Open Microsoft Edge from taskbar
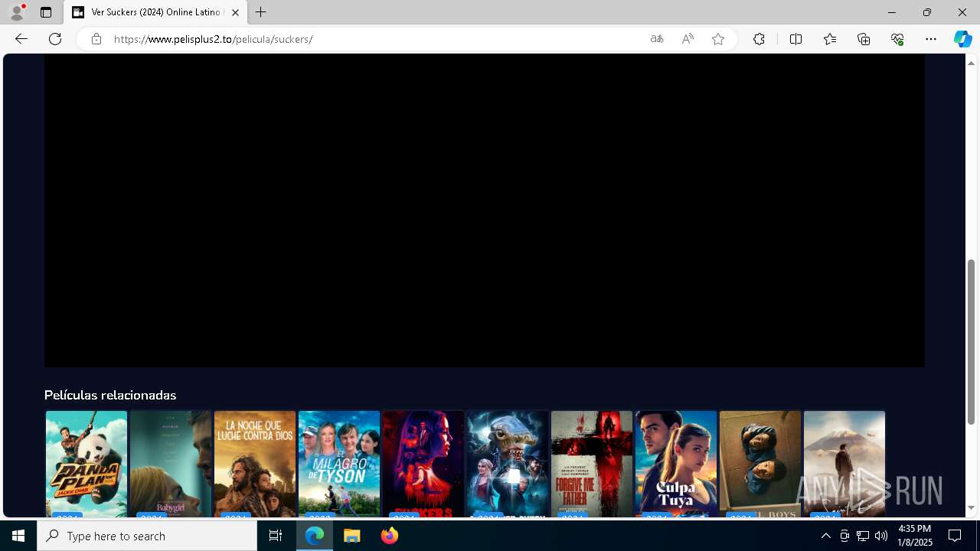The width and height of the screenshot is (980, 551). (315, 536)
